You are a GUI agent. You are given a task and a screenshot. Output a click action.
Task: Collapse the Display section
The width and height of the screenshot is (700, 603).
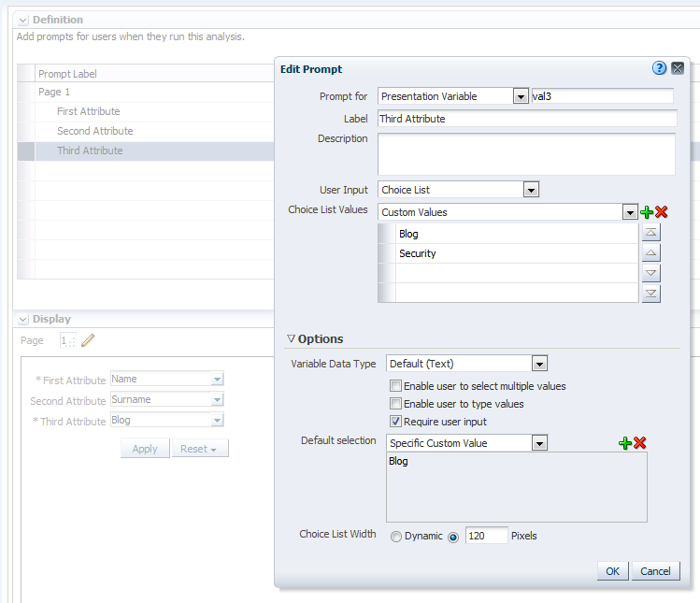point(23,320)
